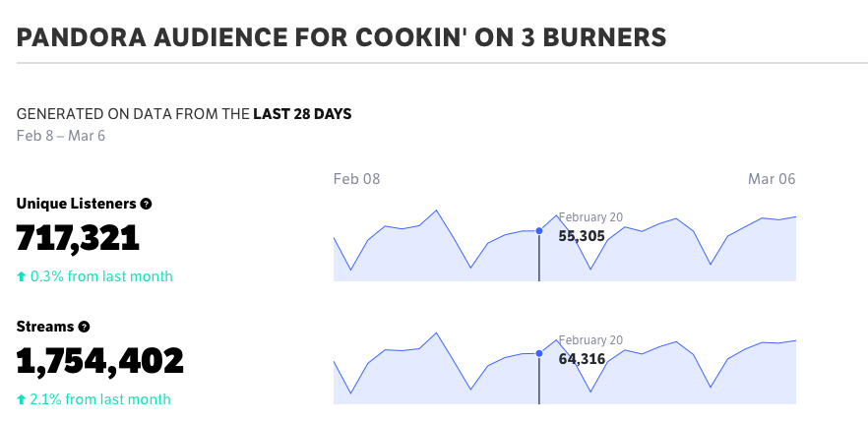Click the 2.1% from last month text
Image resolution: width=868 pixels, height=423 pixels.
click(100, 399)
